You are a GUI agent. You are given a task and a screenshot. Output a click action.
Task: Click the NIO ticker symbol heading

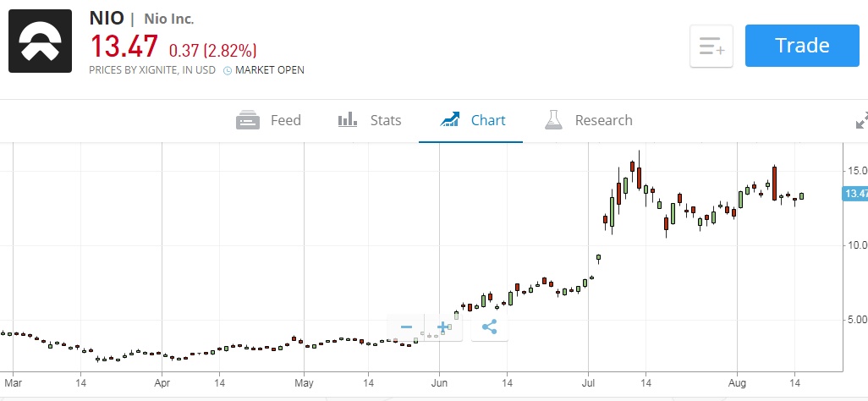107,19
